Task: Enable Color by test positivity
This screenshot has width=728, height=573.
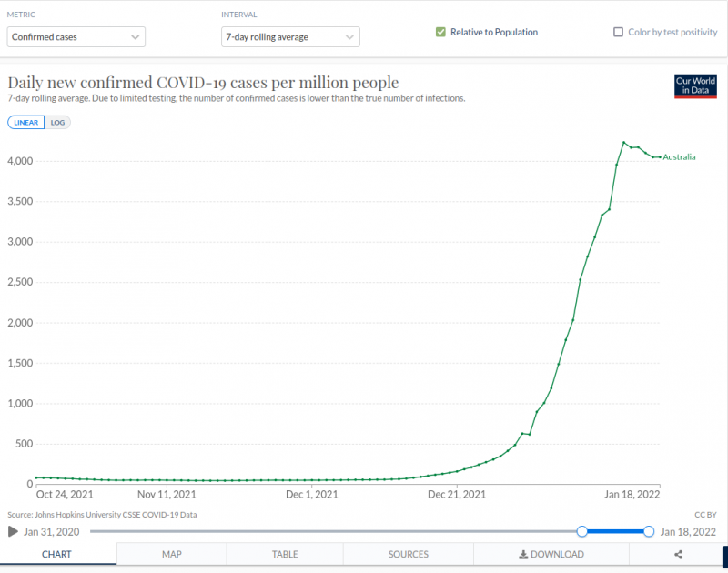Action: coord(619,32)
